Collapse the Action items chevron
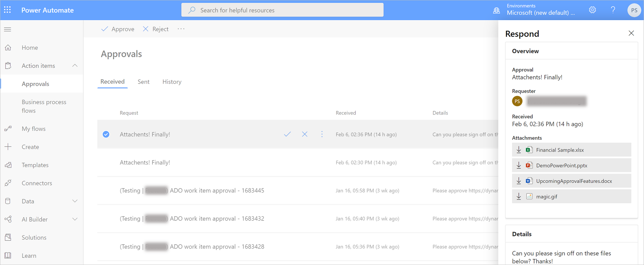This screenshot has height=265, width=644. coord(75,66)
